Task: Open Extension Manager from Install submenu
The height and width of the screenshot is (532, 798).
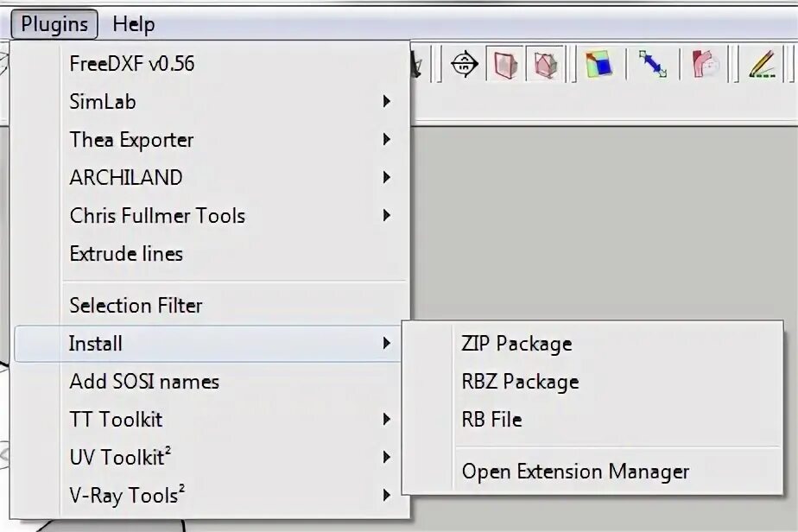Action: coord(592,471)
